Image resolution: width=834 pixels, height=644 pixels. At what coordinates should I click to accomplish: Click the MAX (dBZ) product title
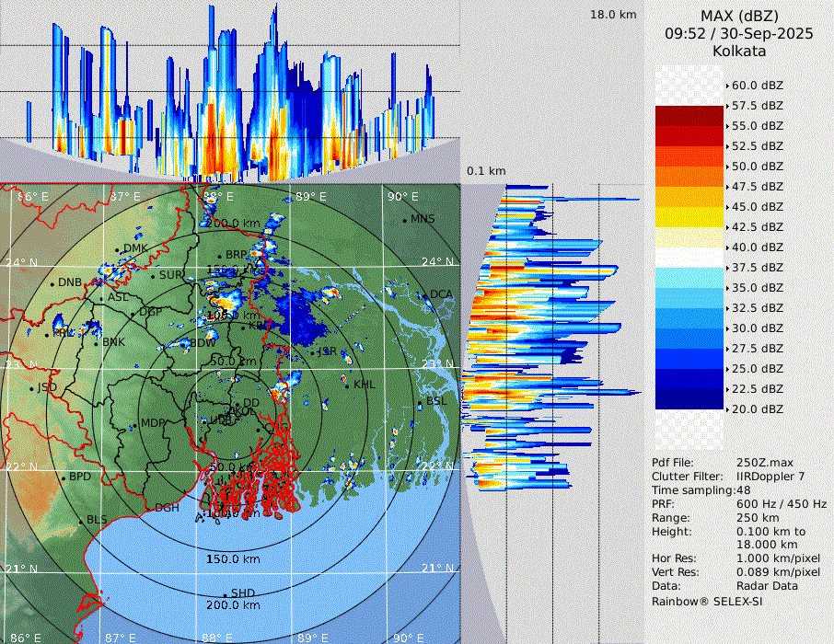click(739, 16)
